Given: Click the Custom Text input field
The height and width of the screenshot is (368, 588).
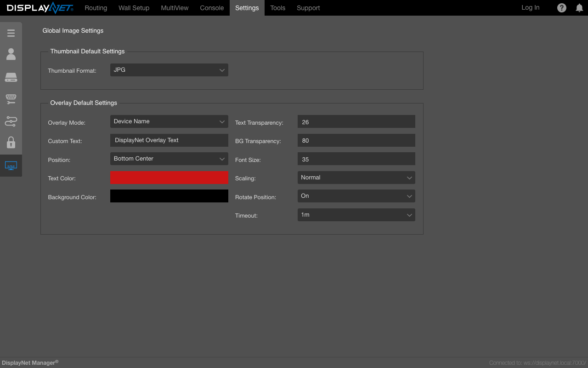Looking at the screenshot, I should coord(169,140).
